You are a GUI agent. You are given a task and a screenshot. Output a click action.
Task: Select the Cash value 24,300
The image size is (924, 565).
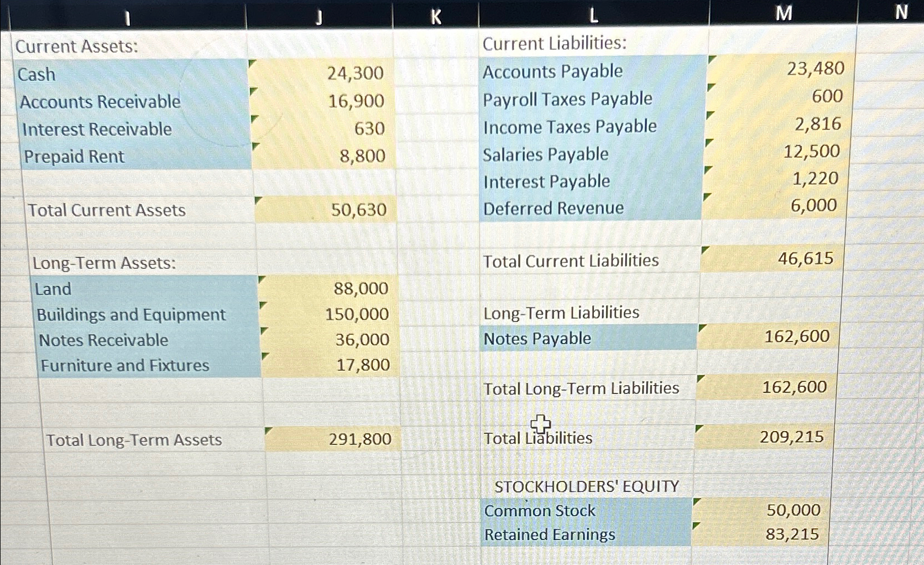tap(321, 73)
